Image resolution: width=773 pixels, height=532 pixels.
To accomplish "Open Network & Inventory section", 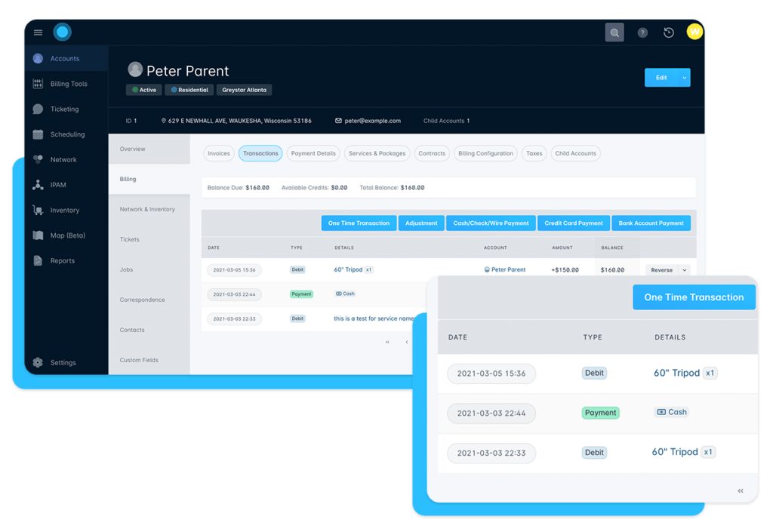I will point(149,209).
